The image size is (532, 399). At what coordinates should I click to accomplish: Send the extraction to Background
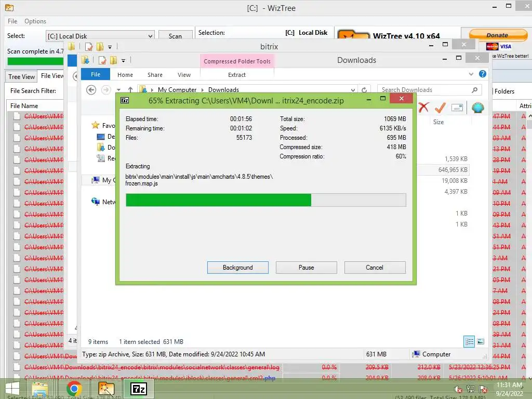click(238, 268)
